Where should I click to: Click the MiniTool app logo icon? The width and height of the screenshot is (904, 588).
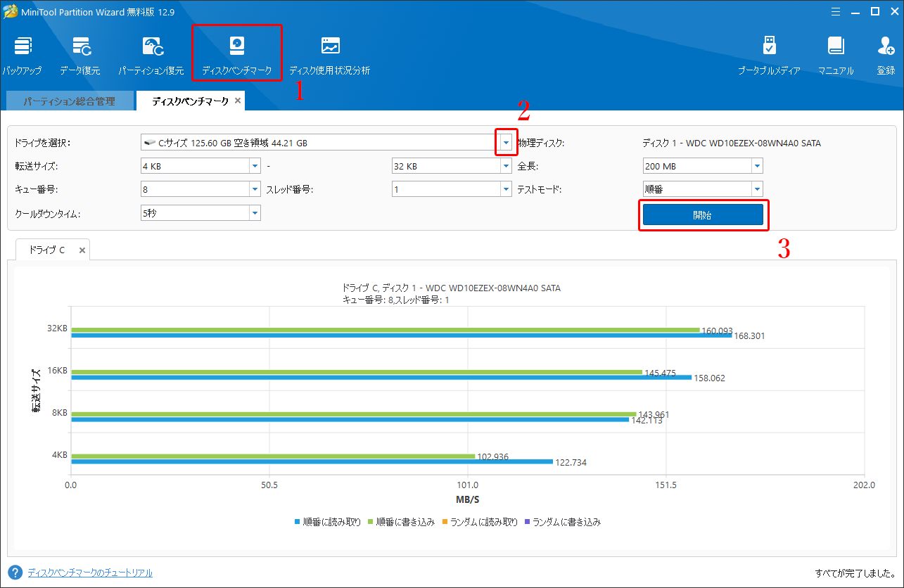coord(11,11)
